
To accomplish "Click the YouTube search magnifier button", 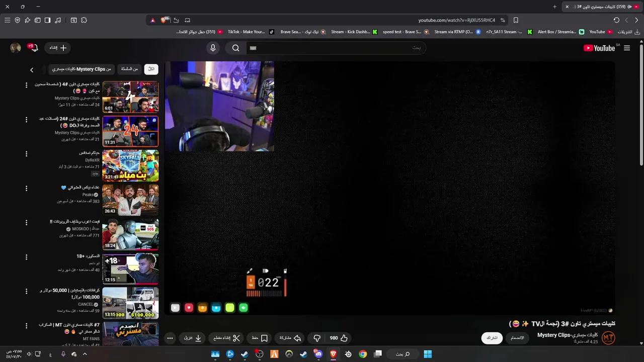I will click(x=235, y=48).
